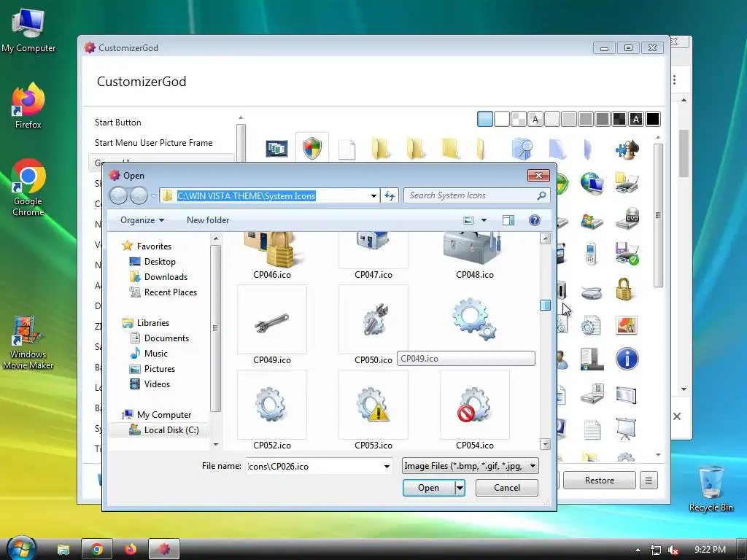Click the Forward navigation arrow in Open dialog
The height and width of the screenshot is (560, 747).
tap(139, 195)
